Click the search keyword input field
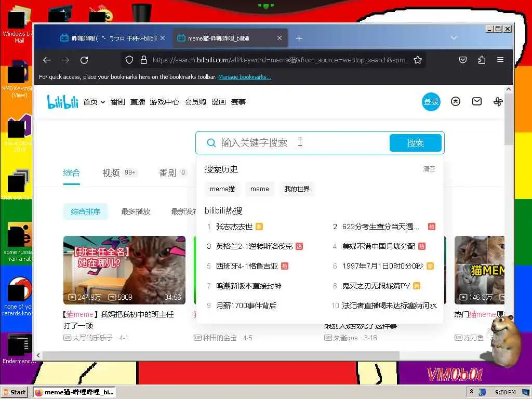Image resolution: width=532 pixels, height=399 pixels. click(x=303, y=143)
